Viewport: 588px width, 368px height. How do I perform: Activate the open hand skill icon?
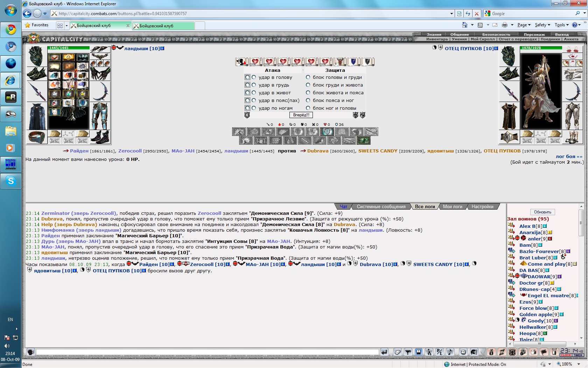coord(261,140)
